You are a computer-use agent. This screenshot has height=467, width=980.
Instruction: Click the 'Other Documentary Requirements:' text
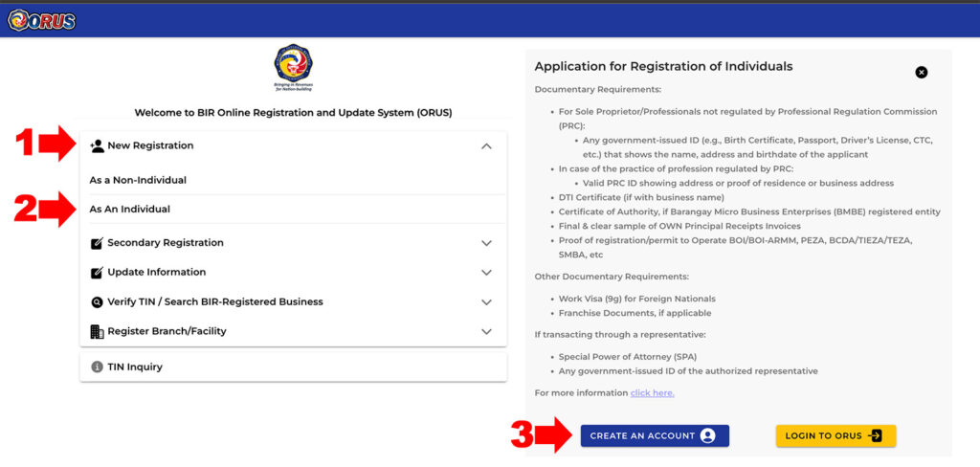[612, 277]
